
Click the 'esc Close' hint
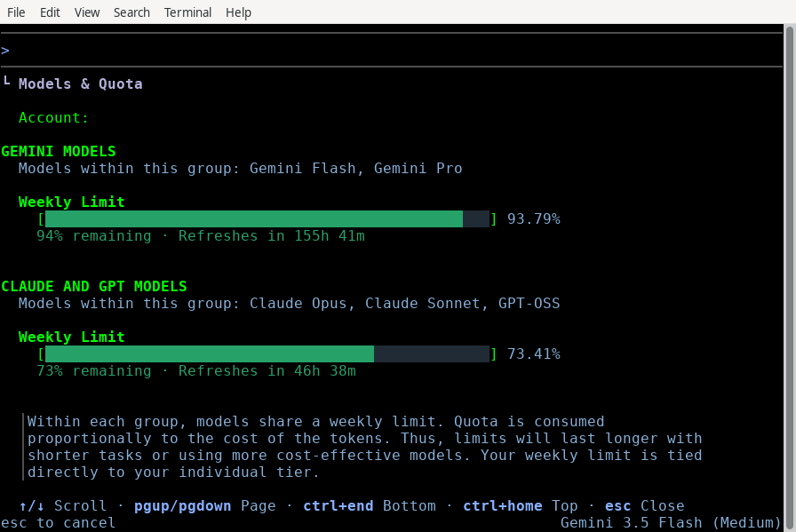(x=644, y=506)
